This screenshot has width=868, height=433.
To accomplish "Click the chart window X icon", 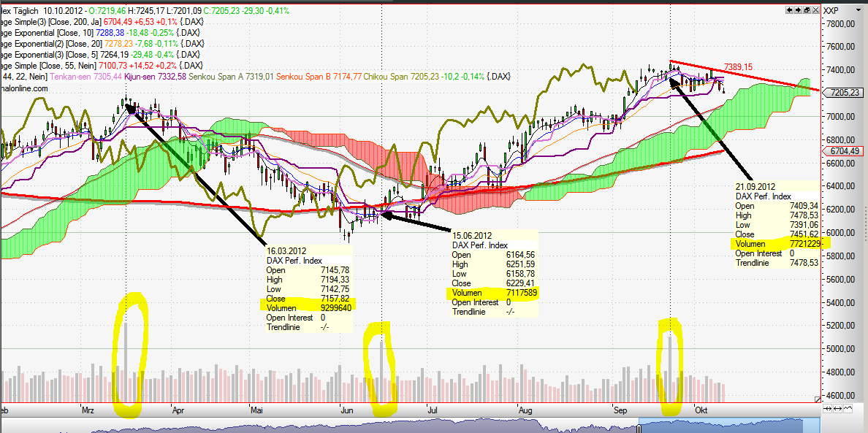I will pos(814,9).
